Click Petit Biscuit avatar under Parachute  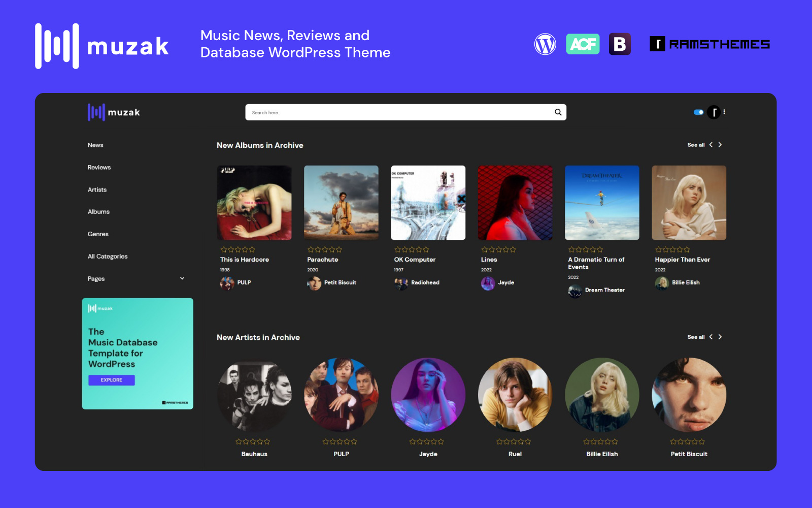tap(314, 283)
